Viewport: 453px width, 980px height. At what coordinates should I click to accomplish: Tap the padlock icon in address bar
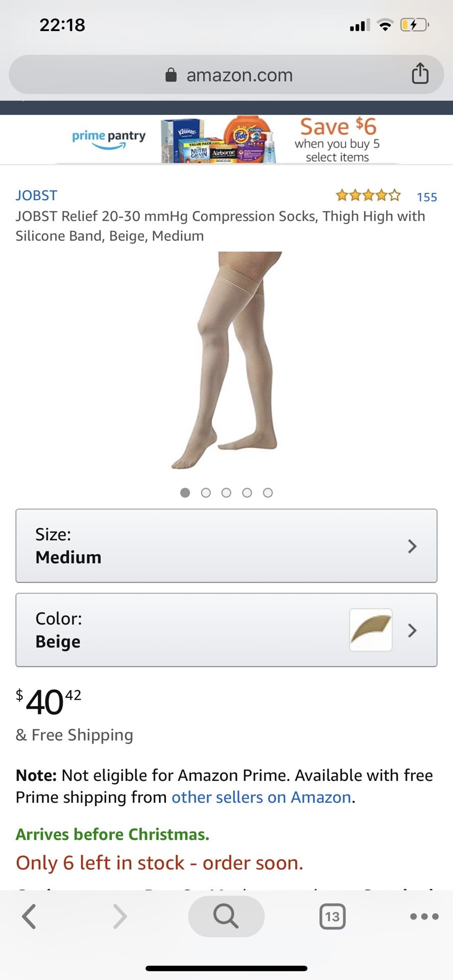click(x=171, y=75)
